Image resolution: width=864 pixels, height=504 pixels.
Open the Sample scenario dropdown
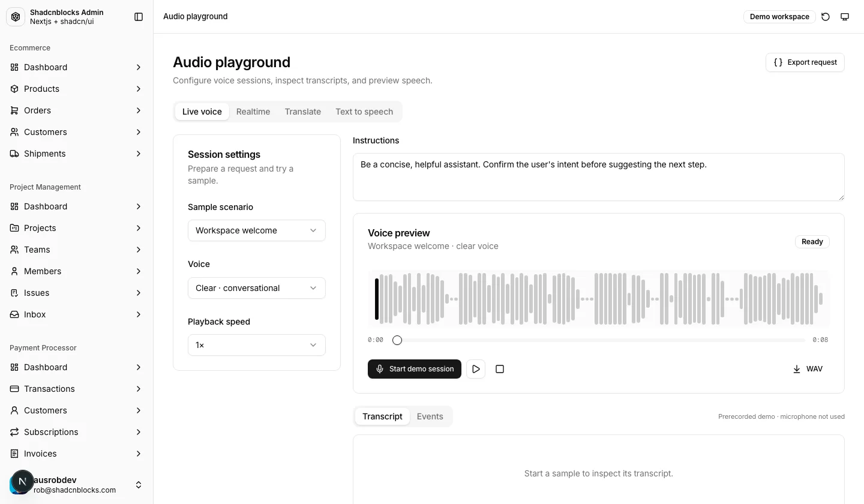click(x=257, y=230)
